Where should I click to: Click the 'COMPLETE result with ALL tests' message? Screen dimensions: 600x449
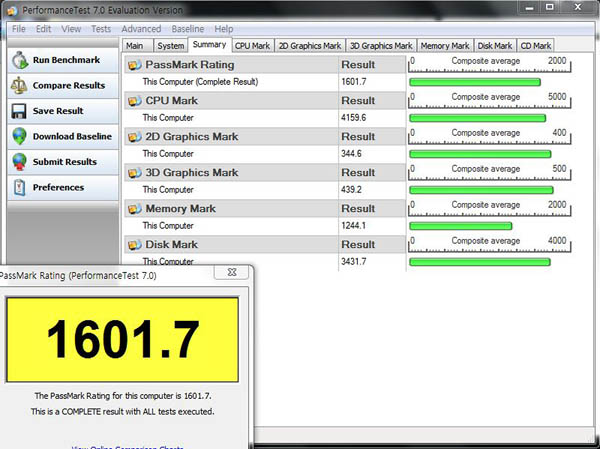point(122,412)
